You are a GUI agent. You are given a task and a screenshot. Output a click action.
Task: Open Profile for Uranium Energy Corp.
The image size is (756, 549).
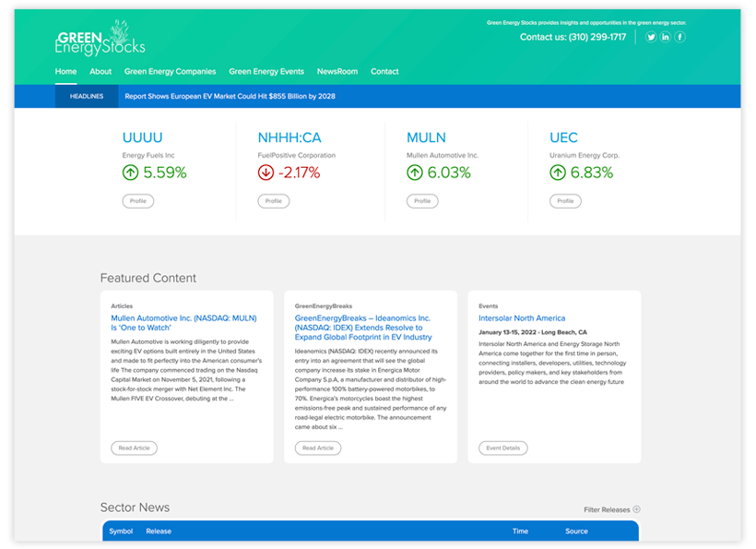click(x=565, y=201)
